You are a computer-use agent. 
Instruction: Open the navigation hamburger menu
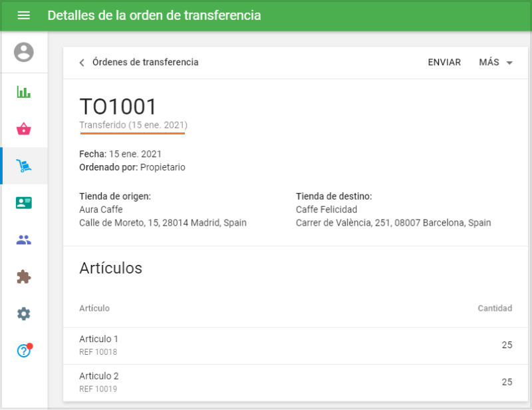pos(23,15)
